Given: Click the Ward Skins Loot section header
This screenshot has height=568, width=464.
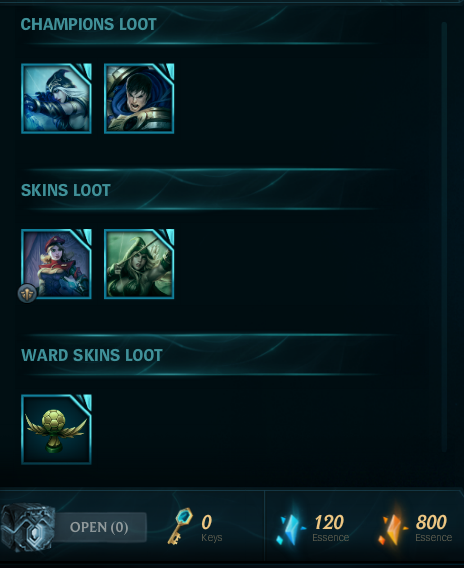Looking at the screenshot, I should (92, 355).
